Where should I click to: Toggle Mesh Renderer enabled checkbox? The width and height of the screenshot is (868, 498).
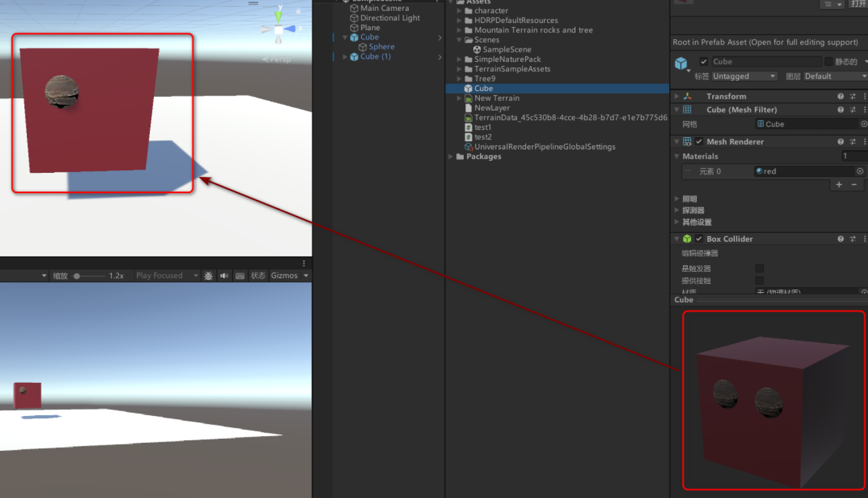pyautogui.click(x=699, y=142)
